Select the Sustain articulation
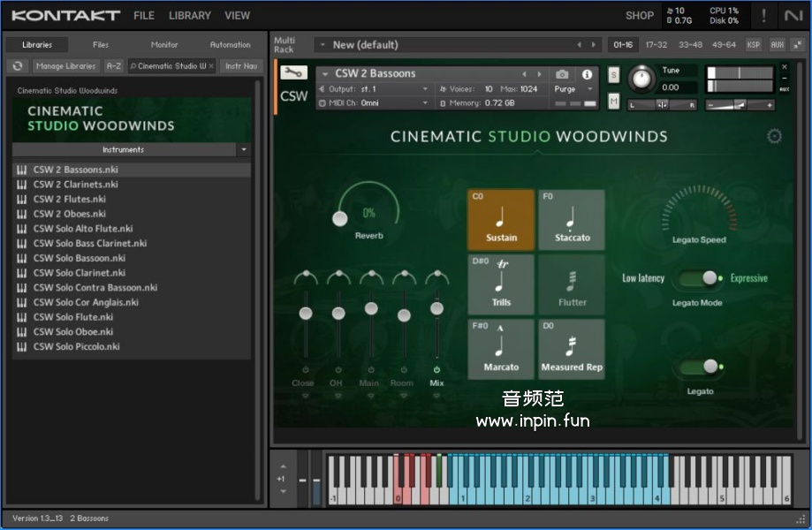The width and height of the screenshot is (812, 530). coord(501,220)
